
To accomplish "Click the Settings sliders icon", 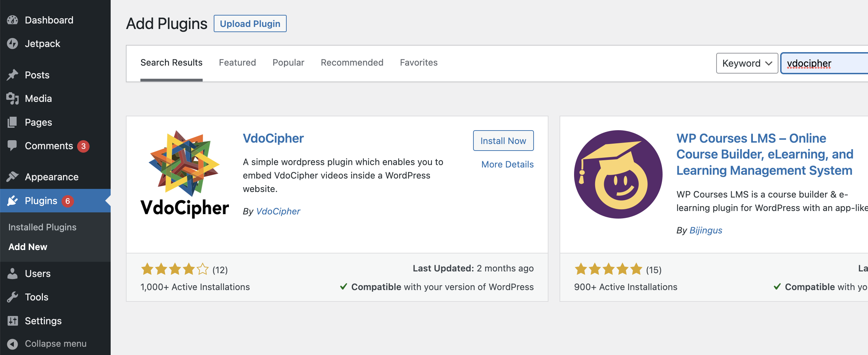I will 12,321.
